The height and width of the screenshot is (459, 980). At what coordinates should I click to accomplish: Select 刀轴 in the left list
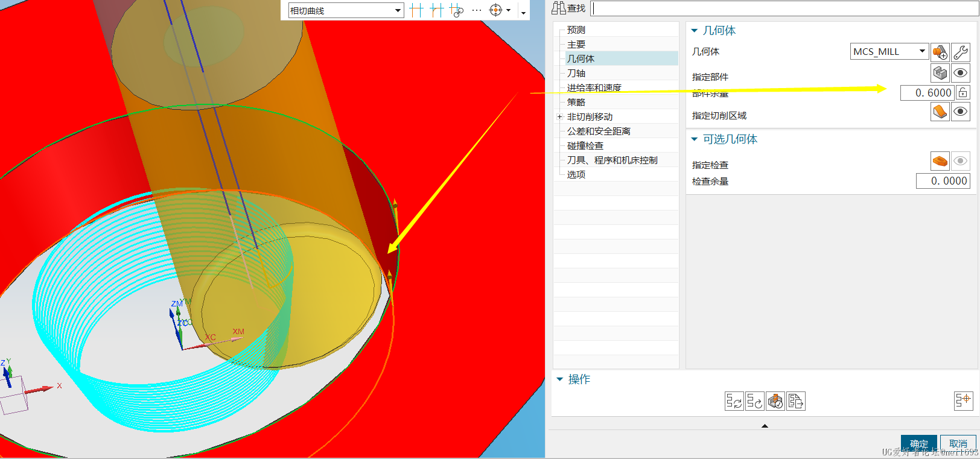coord(576,73)
